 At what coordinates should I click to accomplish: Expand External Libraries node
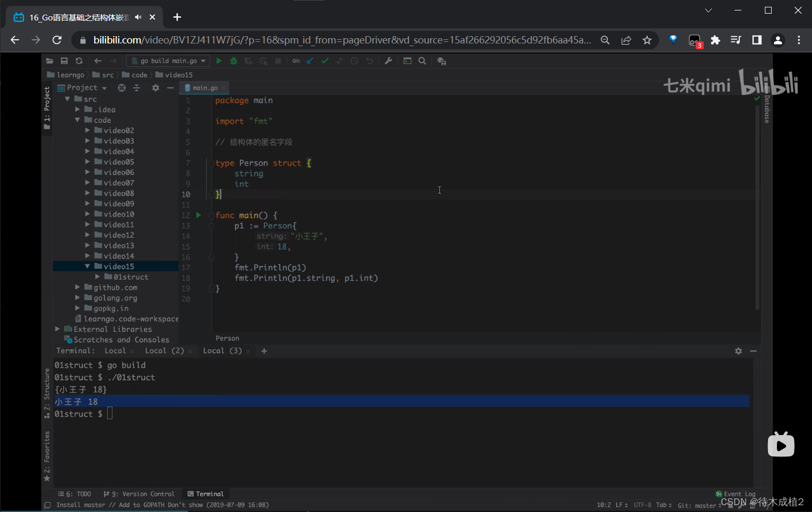[58, 329]
